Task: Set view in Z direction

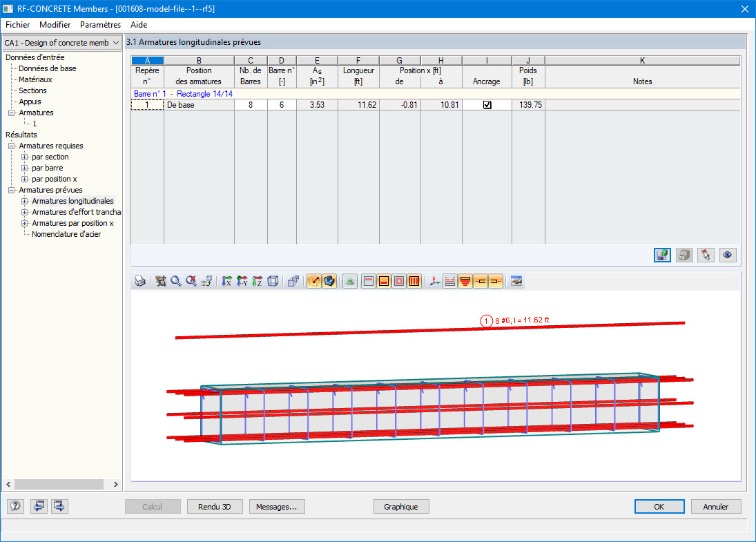Action: click(258, 281)
